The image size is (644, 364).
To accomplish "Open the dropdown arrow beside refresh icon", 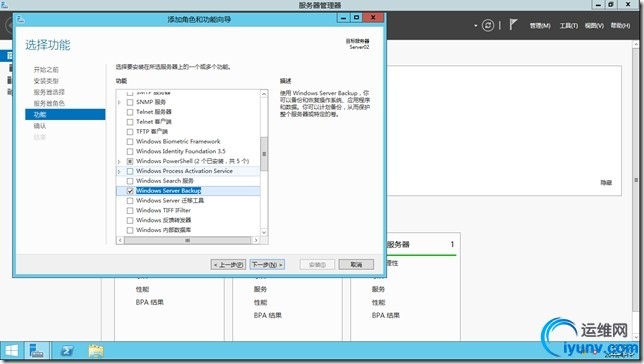I will (476, 25).
